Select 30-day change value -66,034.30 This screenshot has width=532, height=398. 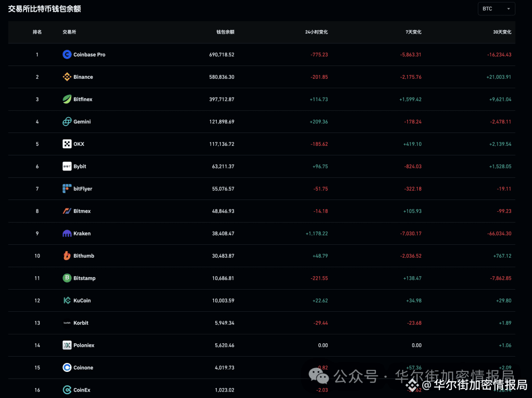499,234
